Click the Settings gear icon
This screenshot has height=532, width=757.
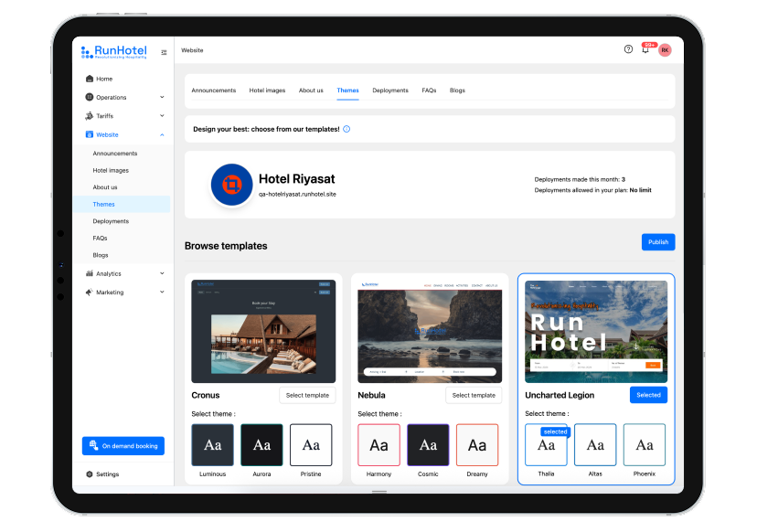(90, 474)
